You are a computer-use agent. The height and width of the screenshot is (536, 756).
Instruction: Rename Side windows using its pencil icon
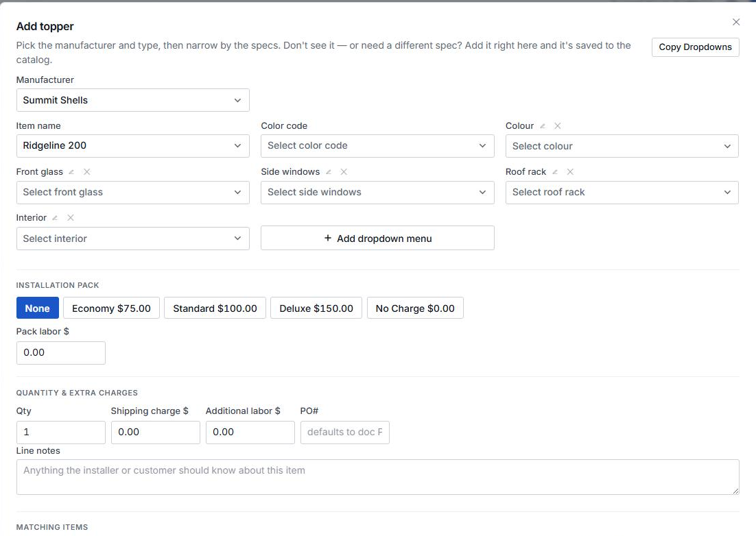point(329,172)
